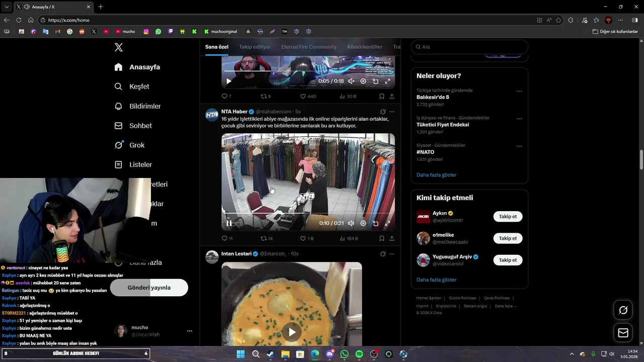The height and width of the screenshot is (362, 644).
Task: Open mucho account menu dots
Action: click(x=190, y=331)
